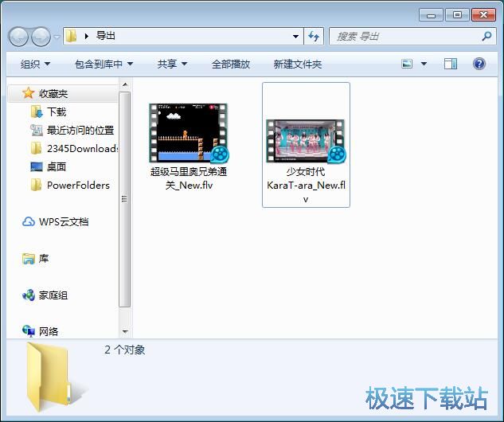Open 下载 in favorites
Viewport: 504px width, 422px height.
[57, 111]
